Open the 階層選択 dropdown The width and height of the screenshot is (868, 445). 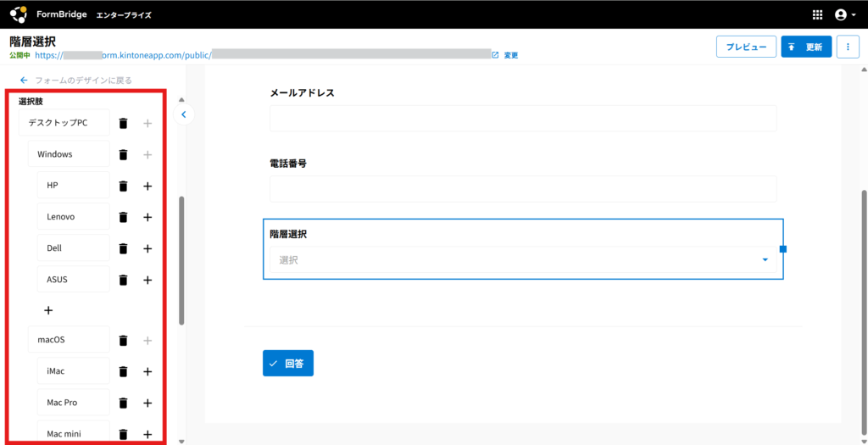pyautogui.click(x=523, y=259)
